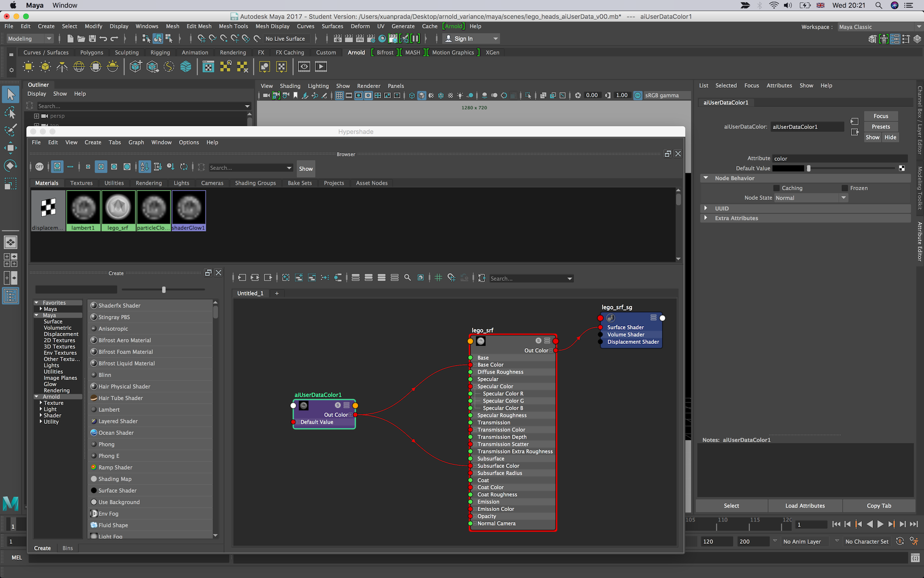Switch to the Textures tab in Browser
This screenshot has height=578, width=924.
81,183
